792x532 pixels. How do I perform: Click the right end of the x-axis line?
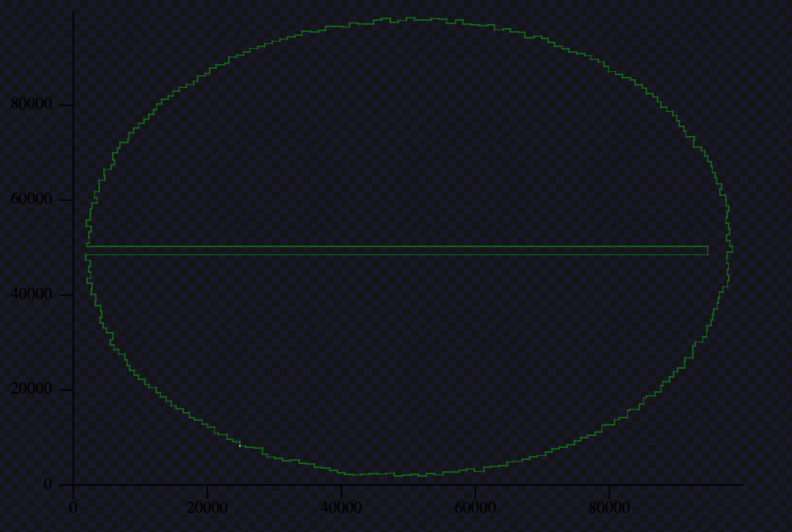742,484
